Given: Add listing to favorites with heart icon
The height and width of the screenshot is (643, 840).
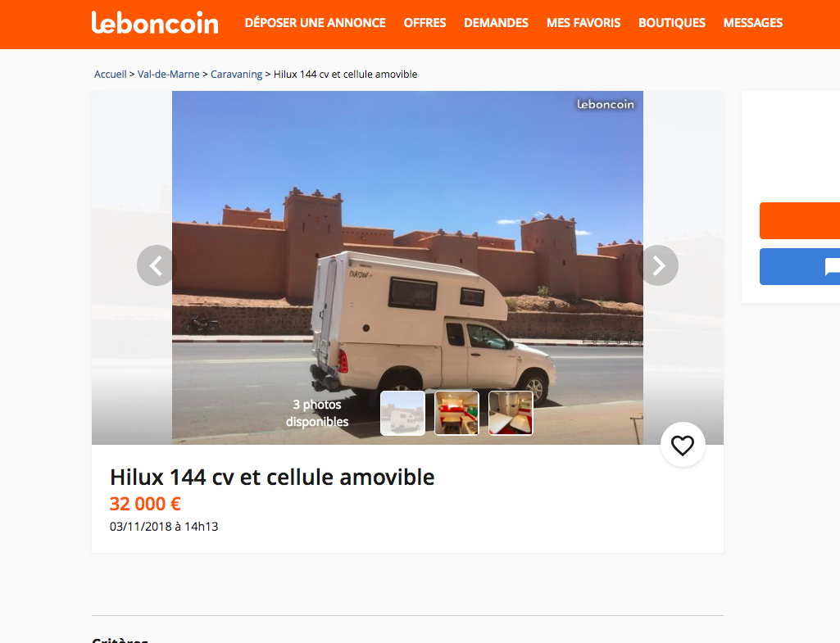Looking at the screenshot, I should (683, 445).
